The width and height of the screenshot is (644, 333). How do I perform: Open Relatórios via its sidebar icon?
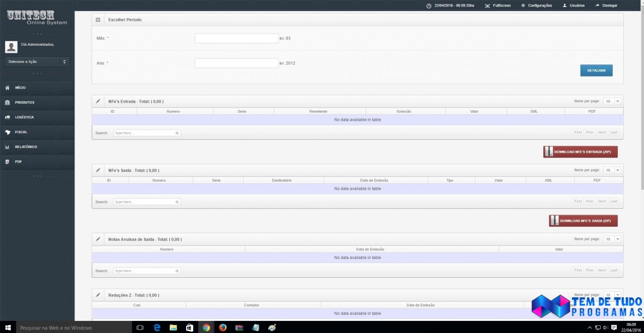pyautogui.click(x=7, y=146)
